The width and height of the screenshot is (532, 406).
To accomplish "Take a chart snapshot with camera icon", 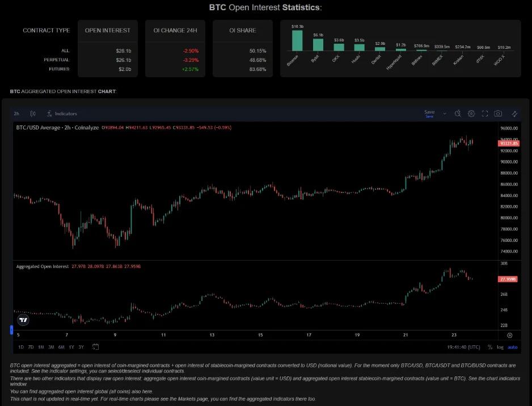I will tap(498, 114).
